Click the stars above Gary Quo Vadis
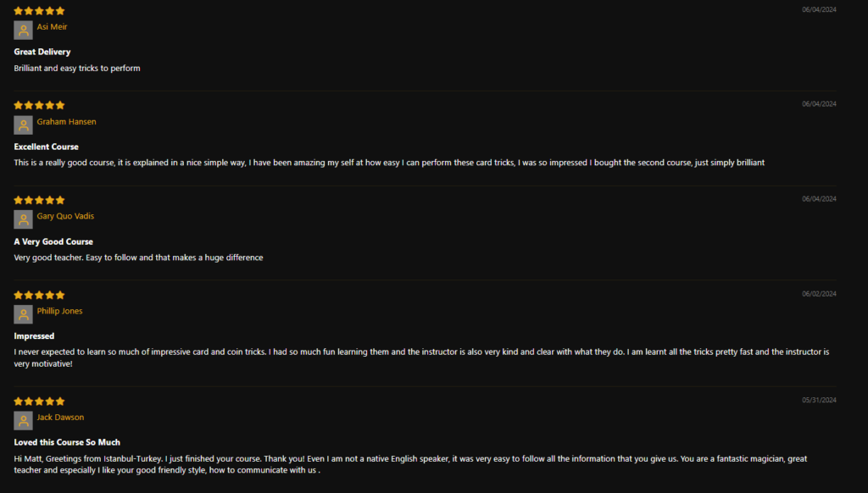 (x=39, y=200)
